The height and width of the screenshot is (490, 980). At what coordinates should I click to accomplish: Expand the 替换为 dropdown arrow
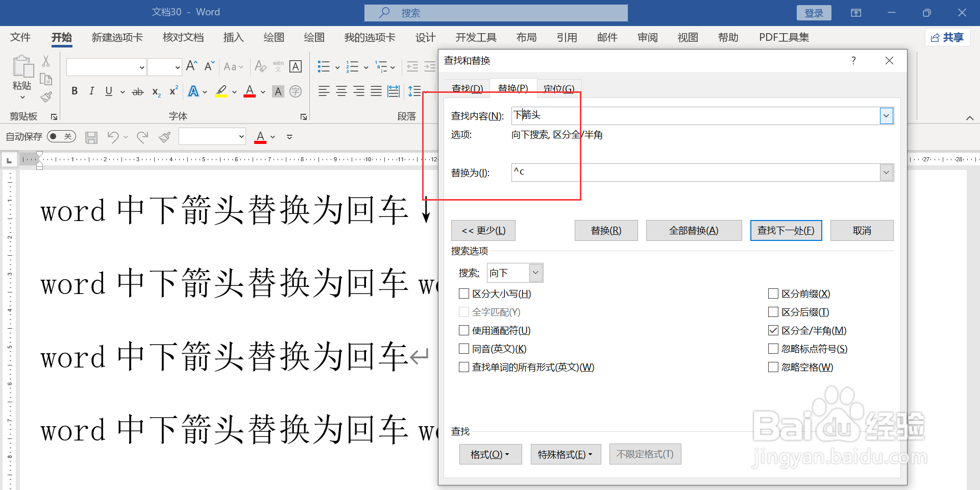point(887,173)
